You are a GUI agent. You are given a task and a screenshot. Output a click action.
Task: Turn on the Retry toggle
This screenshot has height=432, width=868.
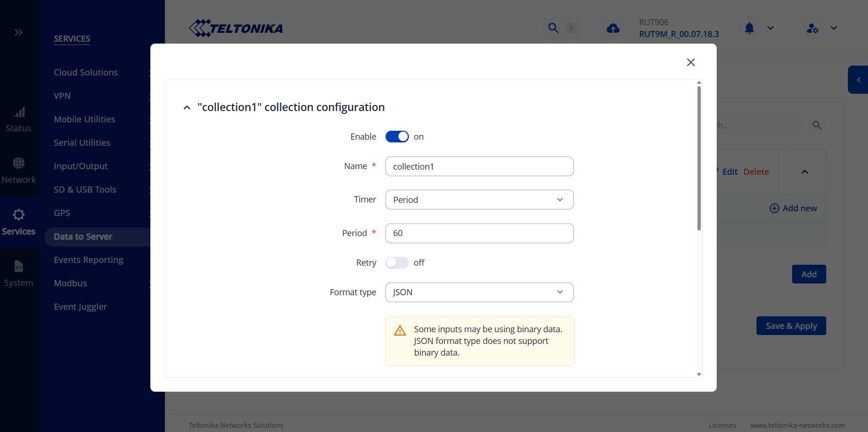(397, 262)
